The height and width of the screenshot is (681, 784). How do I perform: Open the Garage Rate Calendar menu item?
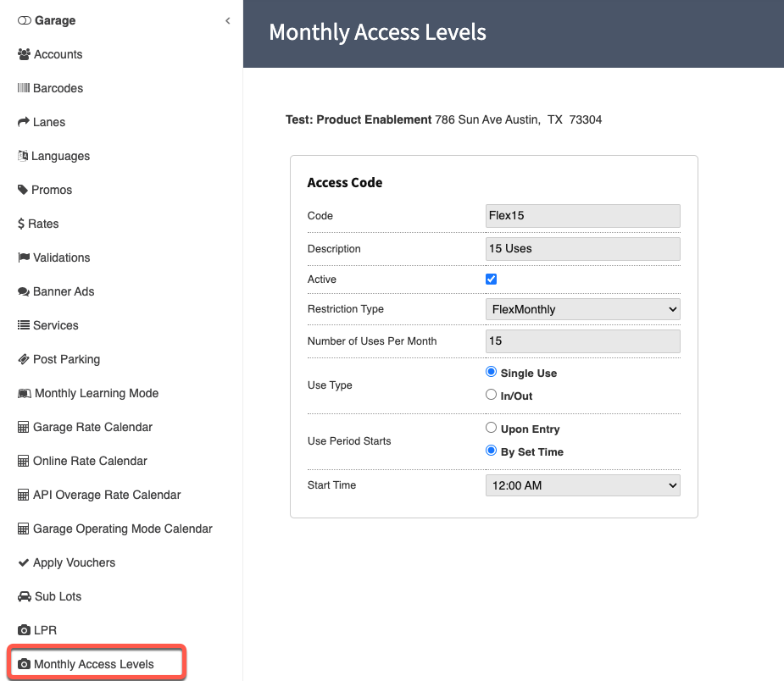point(92,427)
